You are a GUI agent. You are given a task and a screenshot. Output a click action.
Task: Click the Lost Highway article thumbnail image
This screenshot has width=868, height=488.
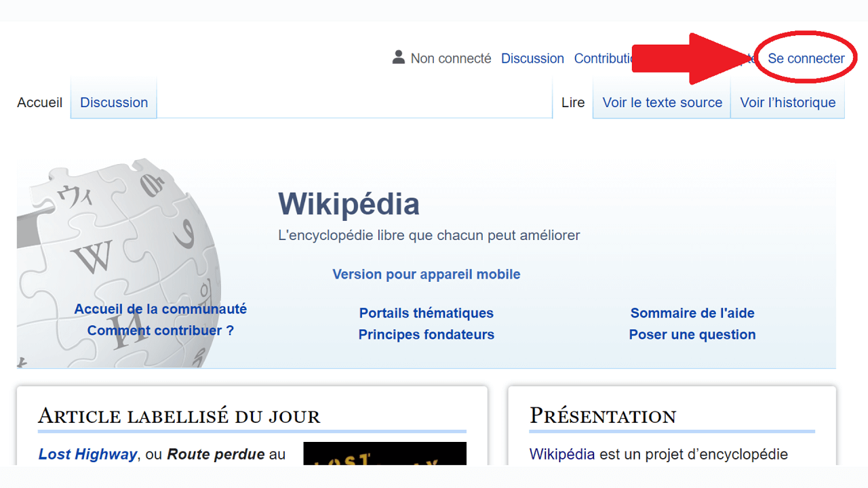(384, 453)
